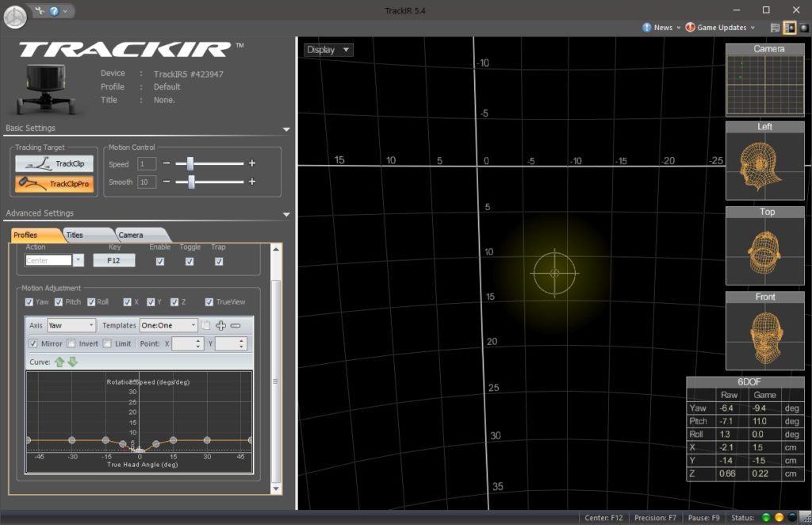Expand the Game Updates dropdown arrow

(753, 28)
